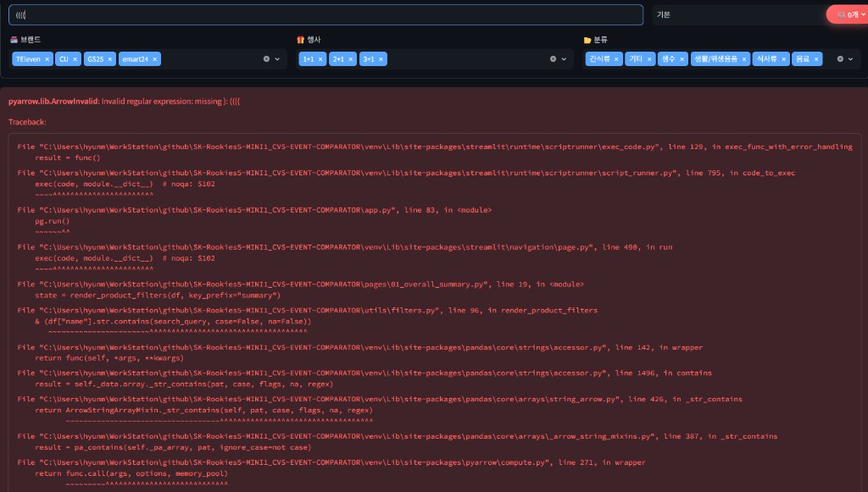Open the 기본 sort selectbox
868x492 pixels.
738,15
